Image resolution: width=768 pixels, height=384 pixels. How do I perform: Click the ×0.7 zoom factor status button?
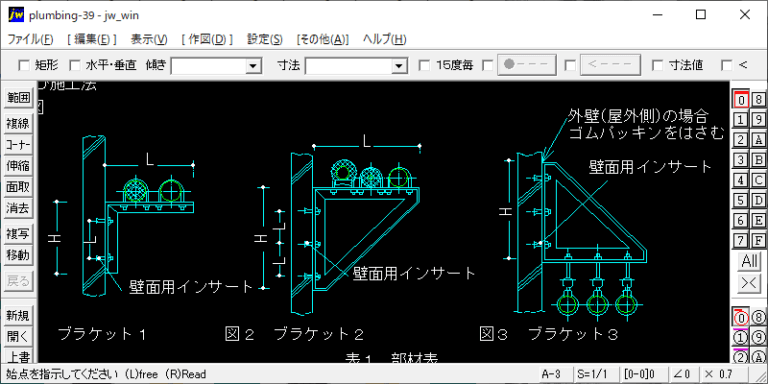pyautogui.click(x=725, y=375)
